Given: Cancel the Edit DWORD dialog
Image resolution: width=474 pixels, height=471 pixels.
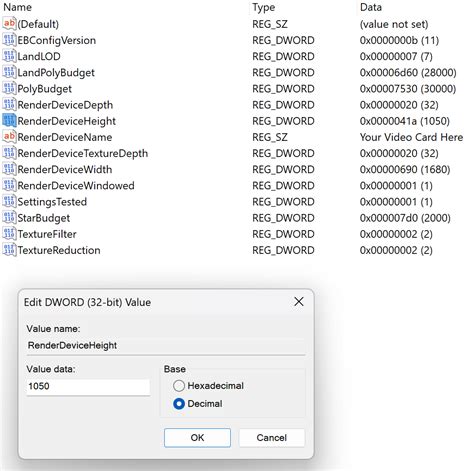Looking at the screenshot, I should coord(272,437).
